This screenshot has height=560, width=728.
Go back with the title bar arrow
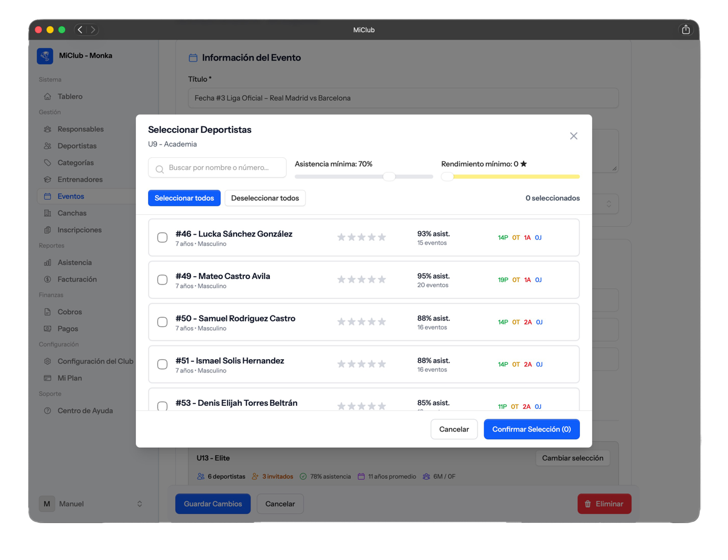click(x=80, y=30)
